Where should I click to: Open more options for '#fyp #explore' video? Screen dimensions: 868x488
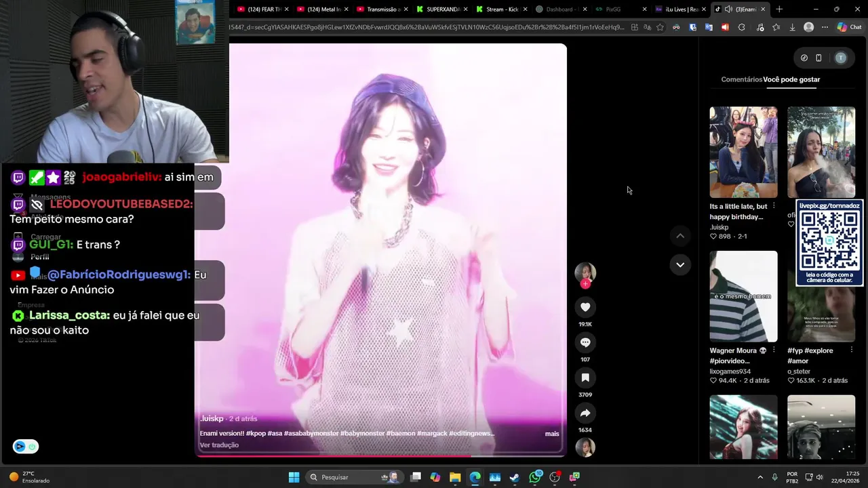click(x=851, y=350)
